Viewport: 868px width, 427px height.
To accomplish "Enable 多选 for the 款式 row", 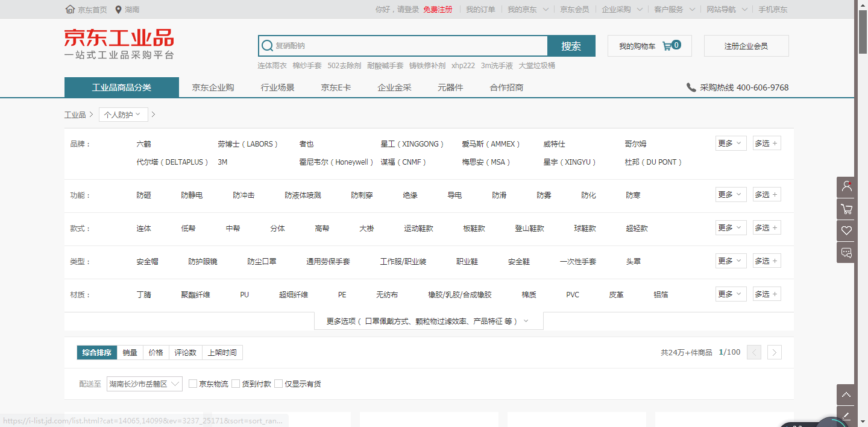I will pos(767,228).
